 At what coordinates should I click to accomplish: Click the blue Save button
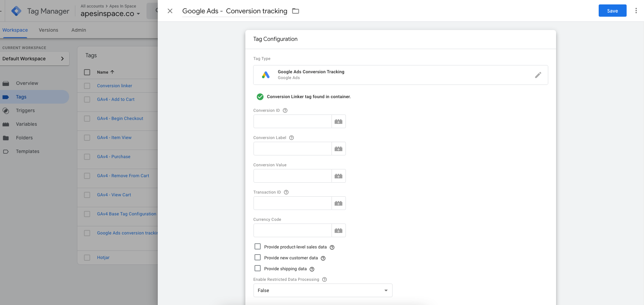point(612,11)
